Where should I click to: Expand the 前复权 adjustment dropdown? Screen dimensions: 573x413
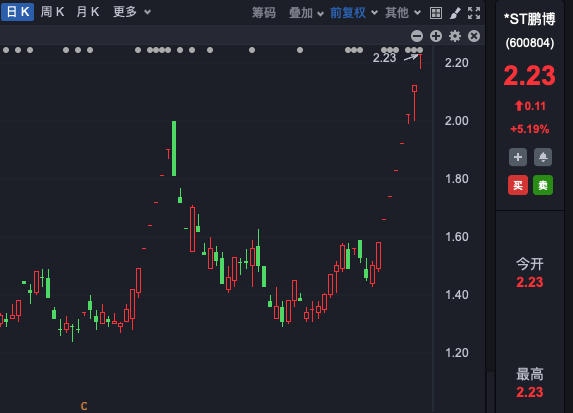pos(354,13)
